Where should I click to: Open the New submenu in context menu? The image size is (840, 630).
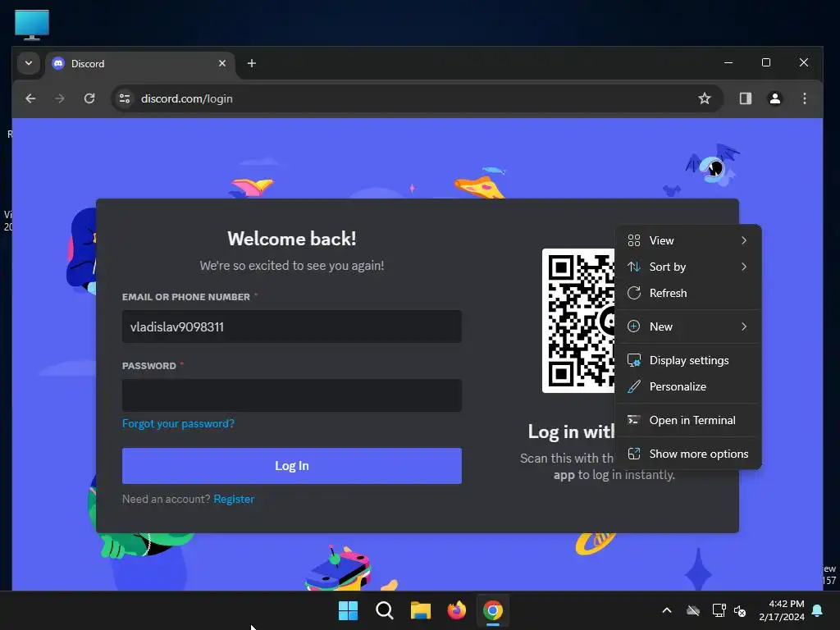pyautogui.click(x=688, y=326)
